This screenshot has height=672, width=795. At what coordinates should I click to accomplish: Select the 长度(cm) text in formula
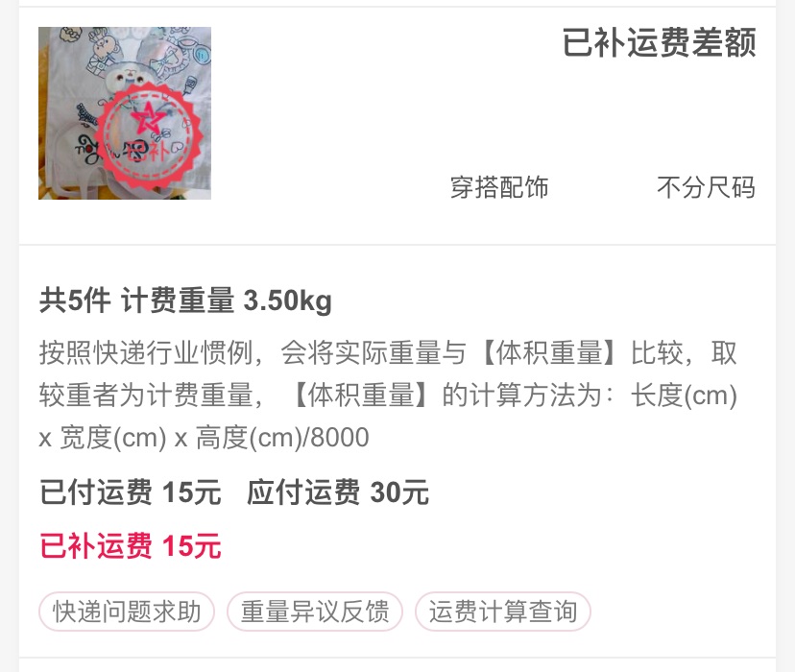(684, 396)
